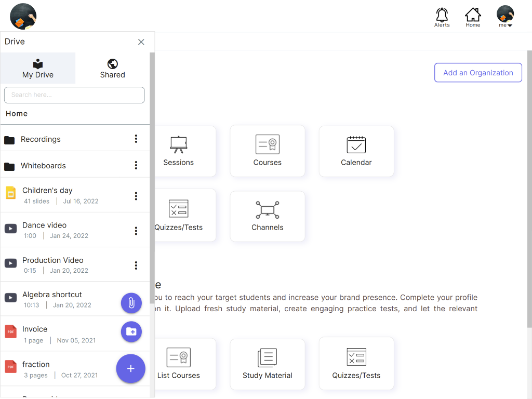The image size is (532, 399).
Task: Click the paperclip attach file button
Action: point(131,303)
